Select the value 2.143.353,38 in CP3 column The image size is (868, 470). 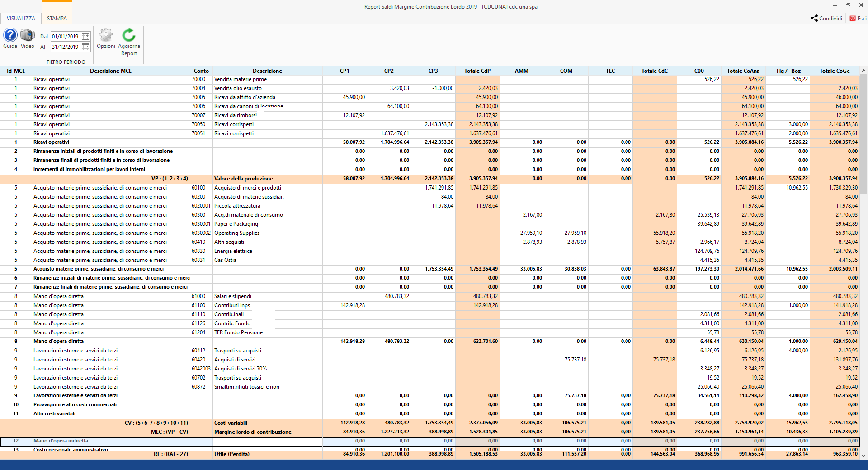coord(439,124)
